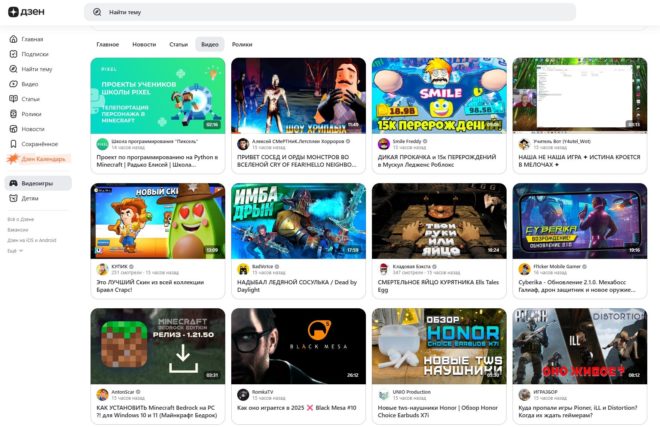Screen dimensions: 660x427
Task: Open the Оно живое thumbnail
Action: tap(580, 346)
